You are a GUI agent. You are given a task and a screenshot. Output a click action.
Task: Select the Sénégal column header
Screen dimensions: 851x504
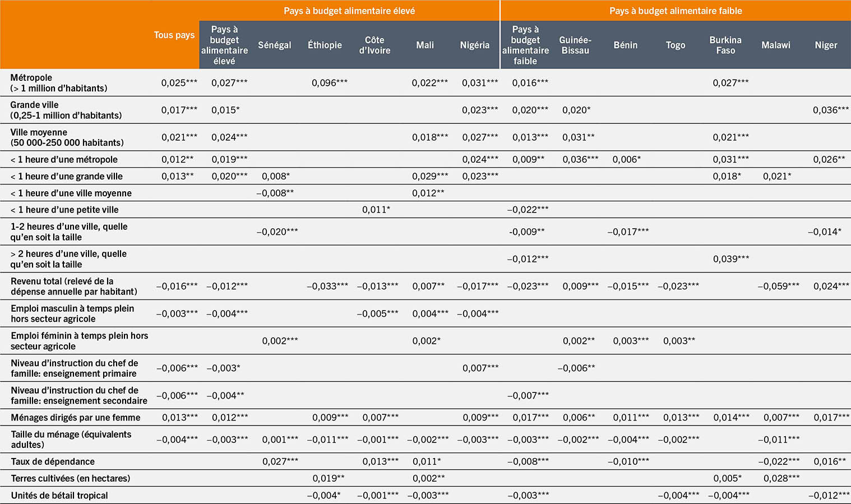point(274,45)
